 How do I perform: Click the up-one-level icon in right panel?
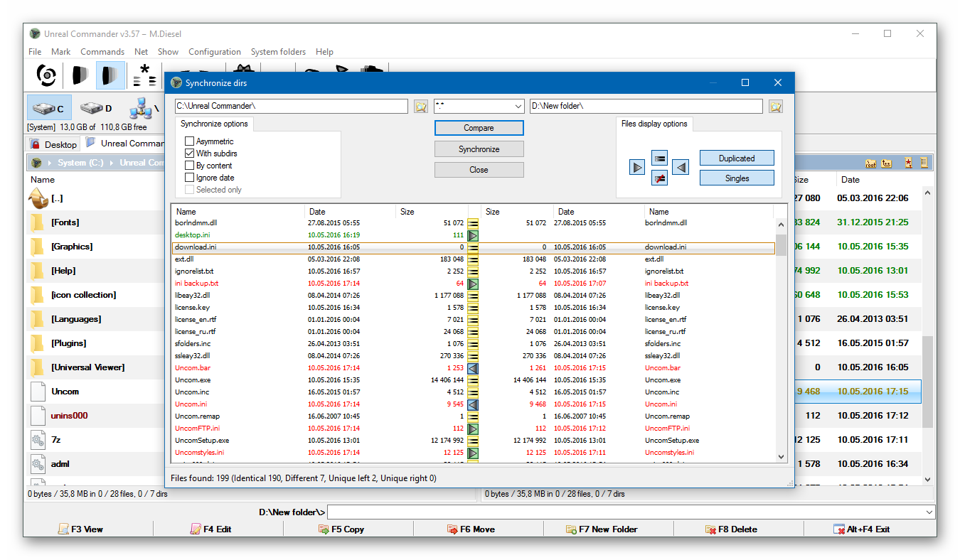click(x=887, y=163)
